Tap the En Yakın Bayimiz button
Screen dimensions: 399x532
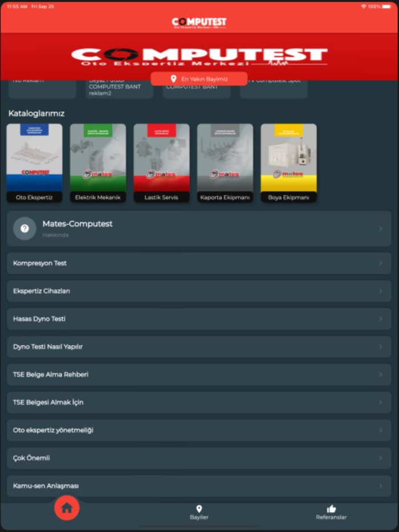tap(199, 79)
